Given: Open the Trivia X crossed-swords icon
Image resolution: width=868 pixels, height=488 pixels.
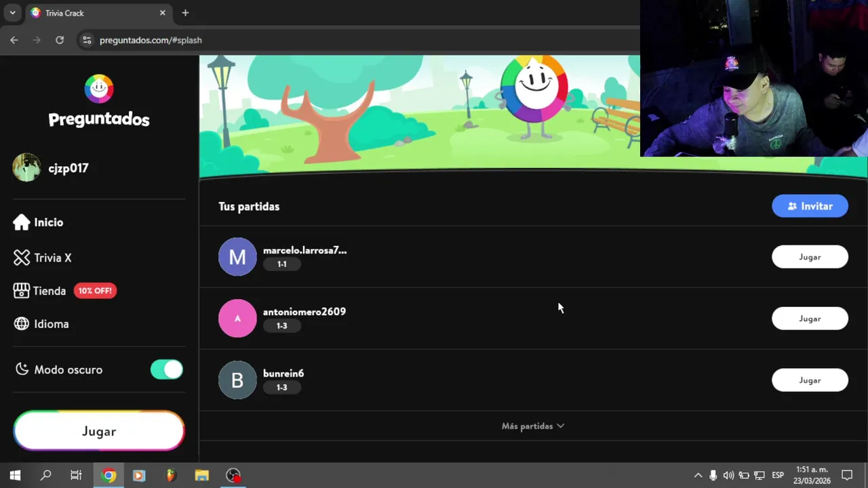Looking at the screenshot, I should pos(22,258).
